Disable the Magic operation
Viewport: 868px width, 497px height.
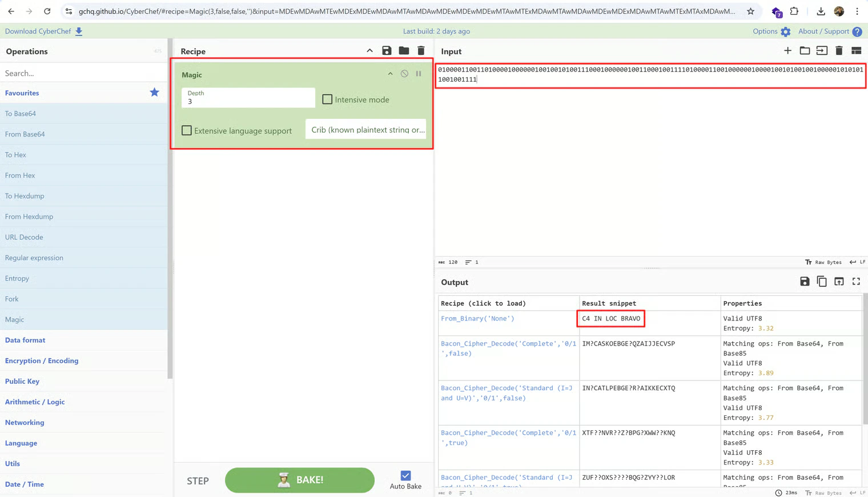coord(404,74)
